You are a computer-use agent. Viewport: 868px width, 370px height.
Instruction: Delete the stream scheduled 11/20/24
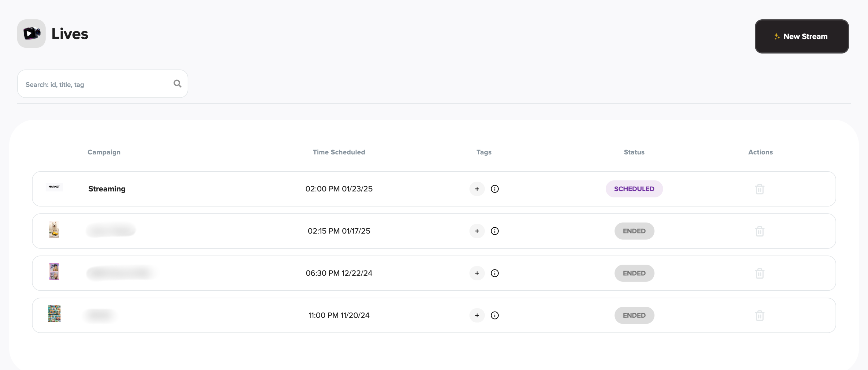pos(759,315)
